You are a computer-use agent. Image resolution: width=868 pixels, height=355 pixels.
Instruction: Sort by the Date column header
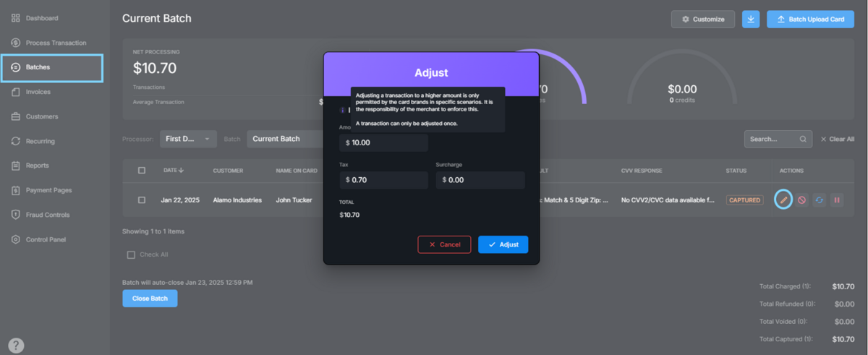pyautogui.click(x=174, y=171)
